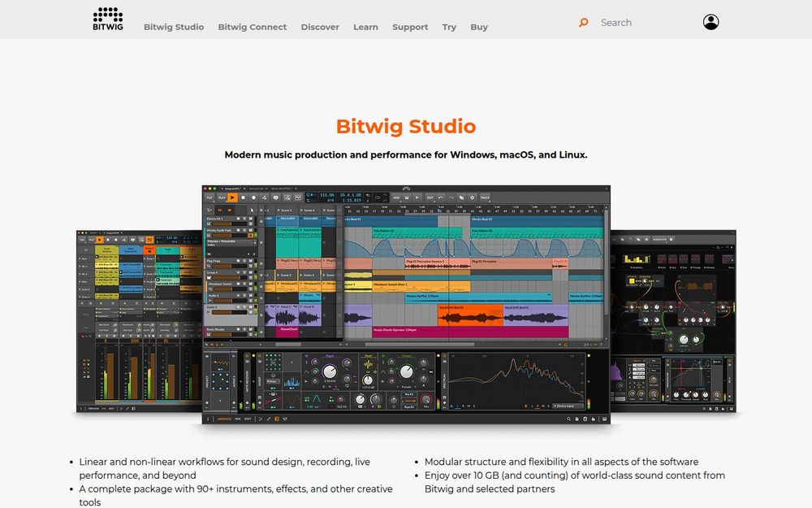The image size is (812, 508).
Task: Open the user account profile icon
Action: coord(710,22)
